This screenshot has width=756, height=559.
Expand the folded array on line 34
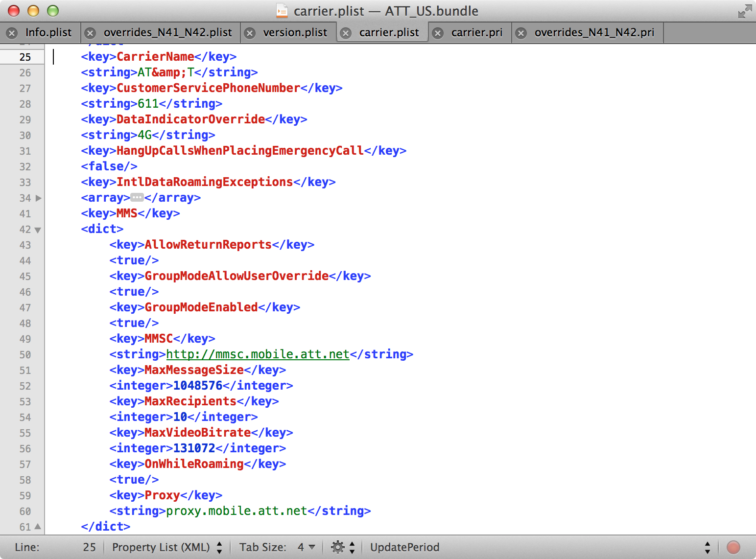(x=39, y=198)
